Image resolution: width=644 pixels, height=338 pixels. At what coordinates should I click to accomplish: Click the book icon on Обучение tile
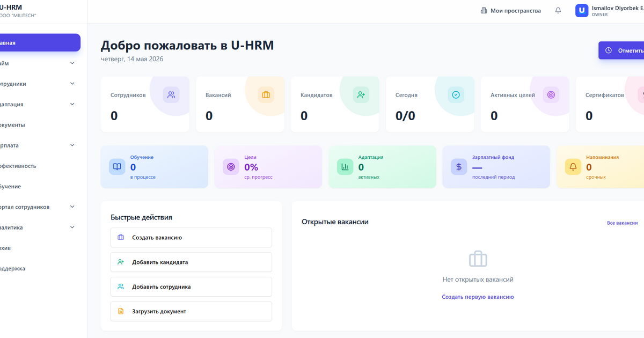tap(117, 167)
